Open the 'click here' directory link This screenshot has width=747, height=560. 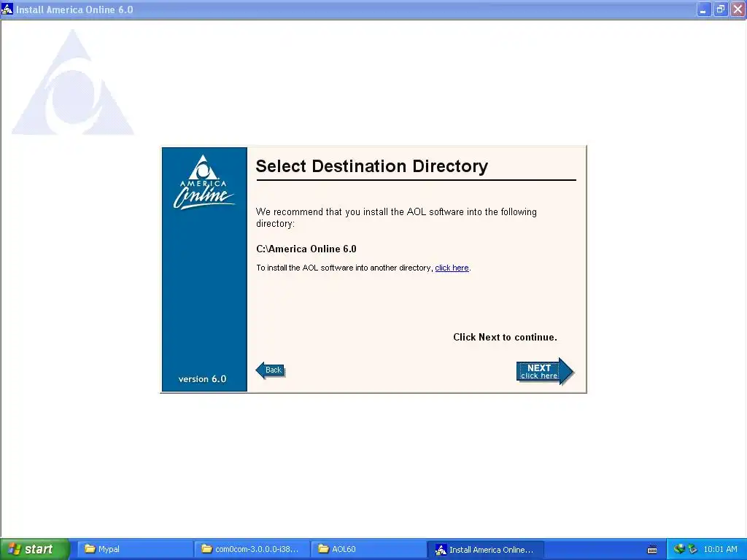point(452,268)
